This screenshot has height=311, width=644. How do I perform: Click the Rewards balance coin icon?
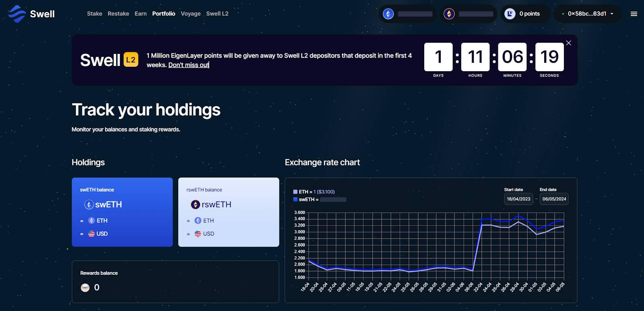click(85, 288)
